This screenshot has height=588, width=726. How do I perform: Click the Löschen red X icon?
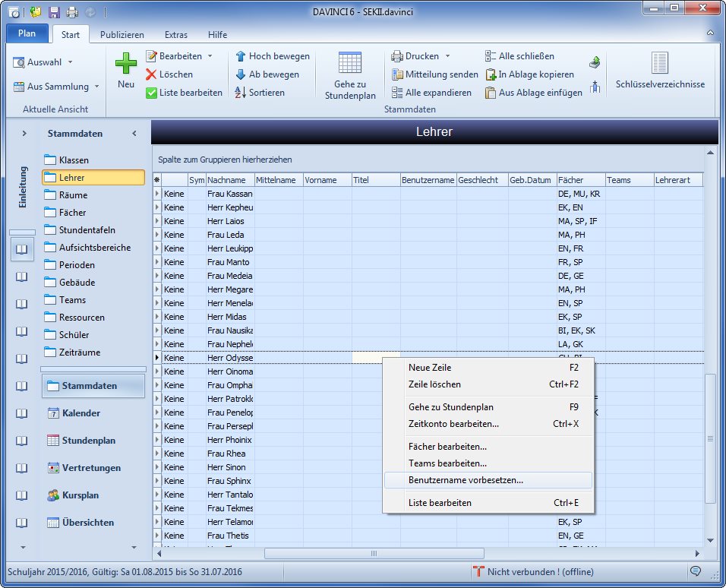tap(152, 74)
